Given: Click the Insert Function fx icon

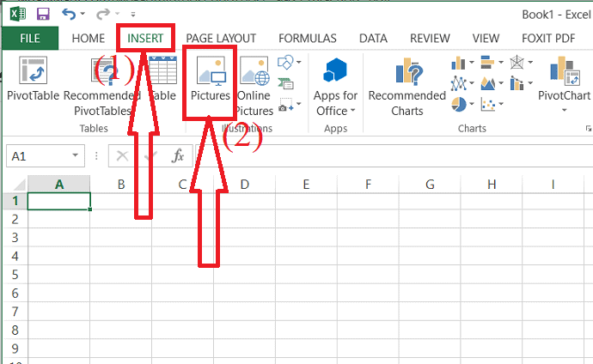Looking at the screenshot, I should coord(178,155).
